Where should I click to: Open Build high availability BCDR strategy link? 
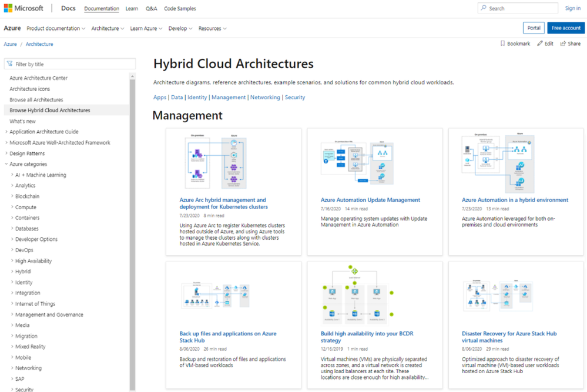point(367,337)
